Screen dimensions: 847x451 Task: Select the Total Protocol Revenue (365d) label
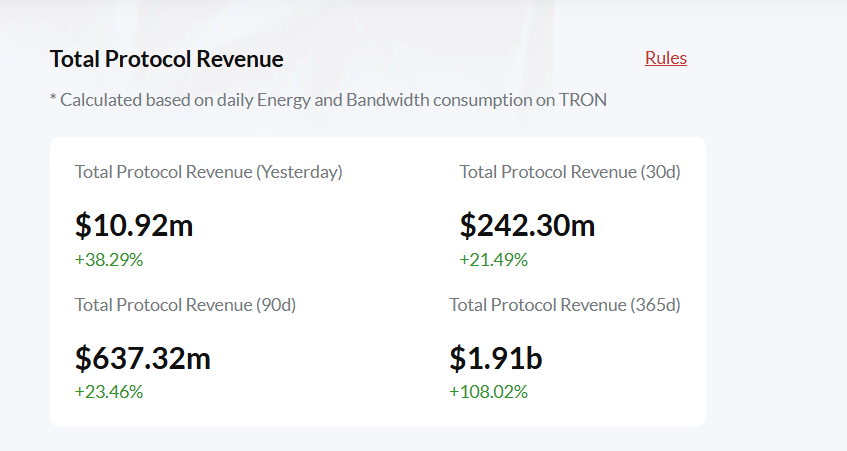pyautogui.click(x=564, y=304)
